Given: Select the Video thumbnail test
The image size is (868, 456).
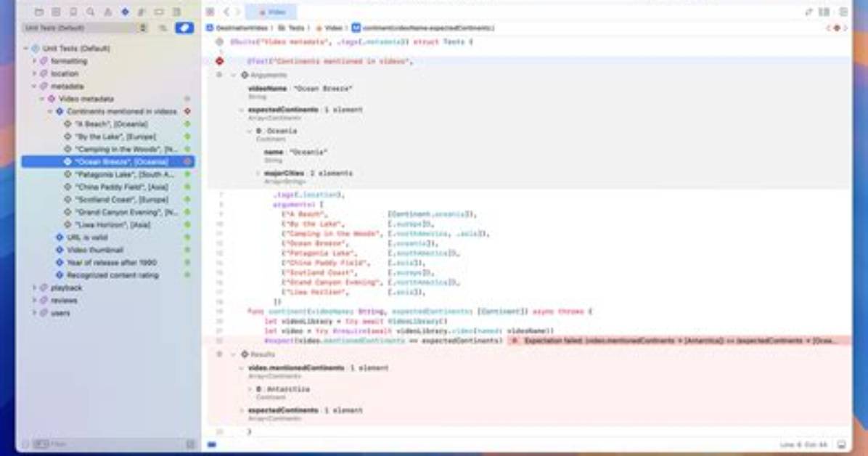Looking at the screenshot, I should coord(108,250).
